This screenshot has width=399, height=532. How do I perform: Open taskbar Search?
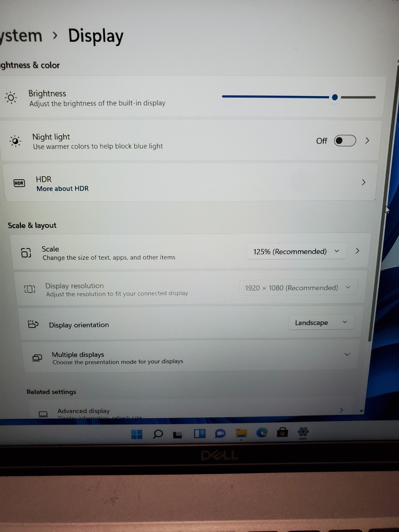[x=158, y=434]
